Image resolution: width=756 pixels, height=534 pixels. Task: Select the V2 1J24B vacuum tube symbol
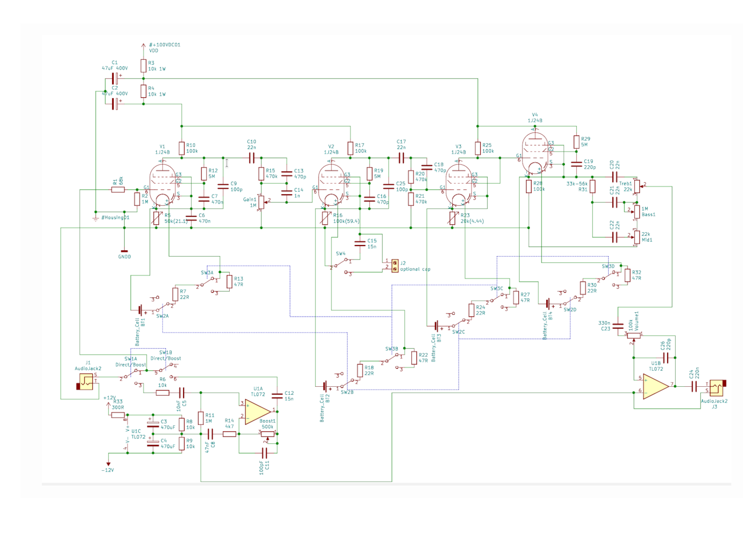pyautogui.click(x=331, y=185)
